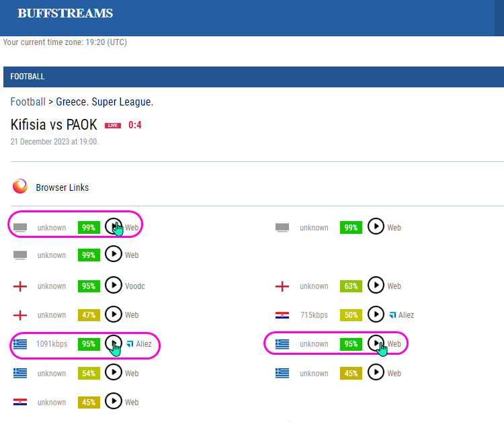Open the 'Aliez' label beside 1091kbps

tap(144, 344)
